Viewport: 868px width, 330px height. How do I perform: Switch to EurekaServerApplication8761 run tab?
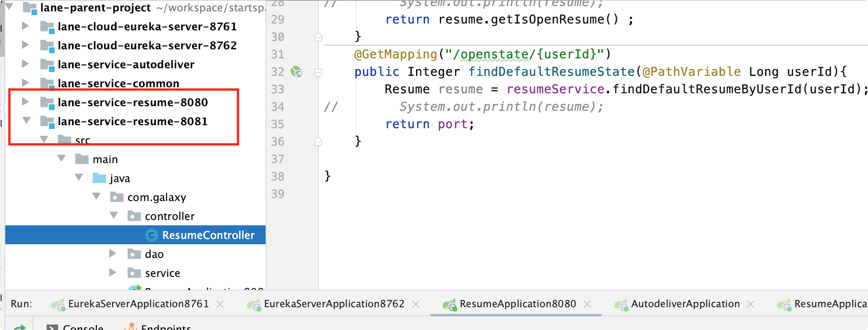point(138,304)
